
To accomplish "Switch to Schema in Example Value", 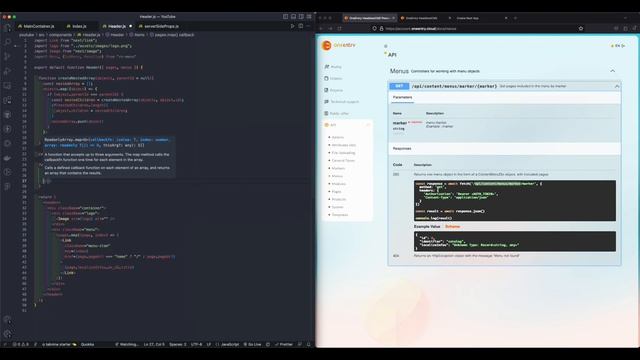I will click(452, 227).
